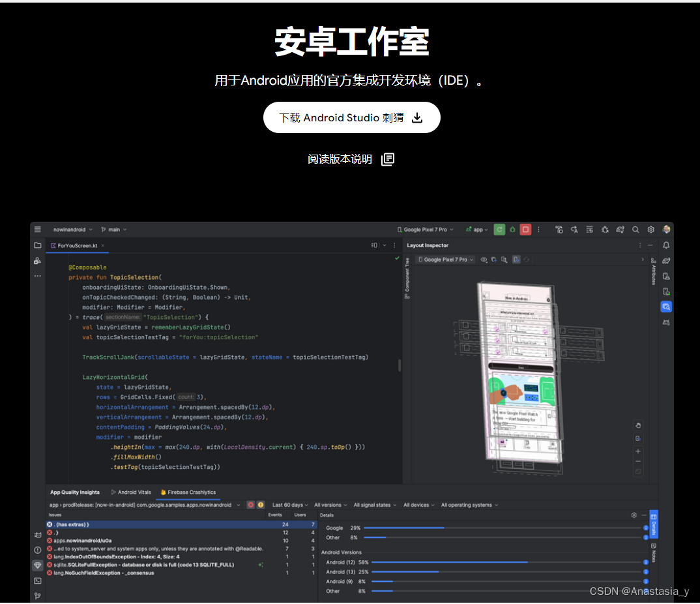Zoom out with minus button in Layout Inspector
This screenshot has width=700, height=604.
tap(638, 462)
